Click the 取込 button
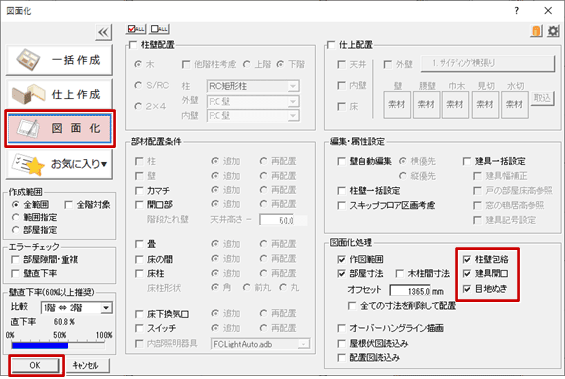565x379 pixels. (542, 98)
